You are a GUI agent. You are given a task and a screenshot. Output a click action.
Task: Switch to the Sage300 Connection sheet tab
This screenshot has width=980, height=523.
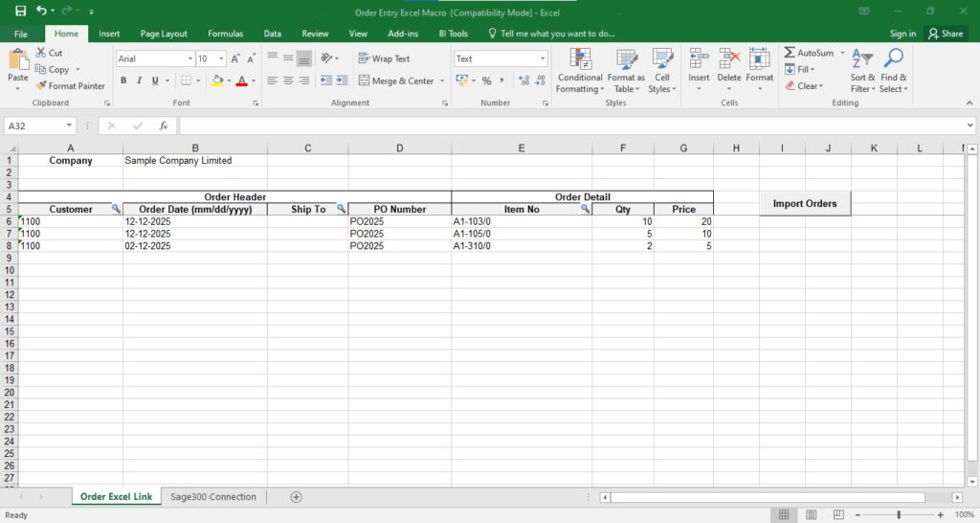pyautogui.click(x=213, y=497)
